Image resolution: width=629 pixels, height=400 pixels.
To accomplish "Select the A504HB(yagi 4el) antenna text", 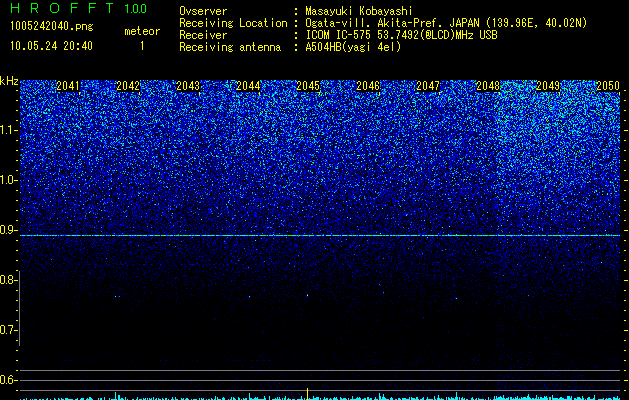I will pos(353,47).
